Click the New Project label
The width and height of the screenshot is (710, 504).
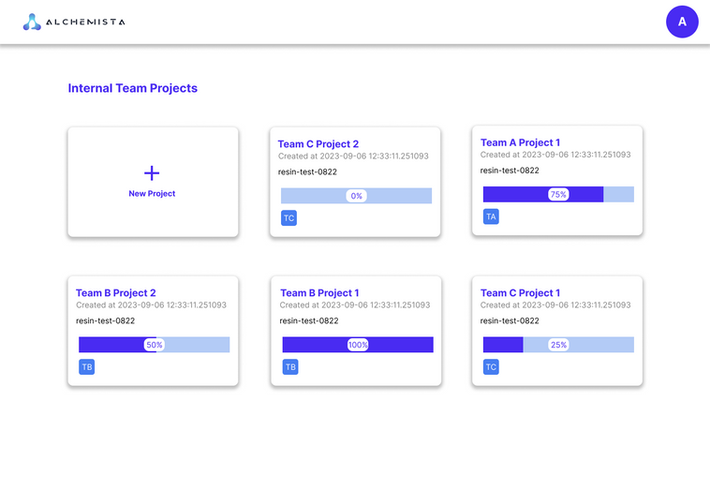click(x=152, y=194)
